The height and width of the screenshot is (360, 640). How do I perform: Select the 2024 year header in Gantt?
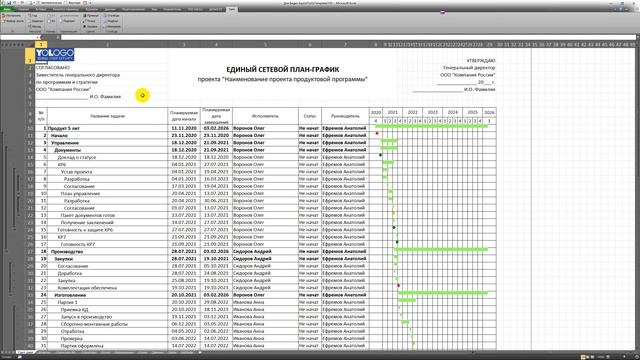point(453,112)
